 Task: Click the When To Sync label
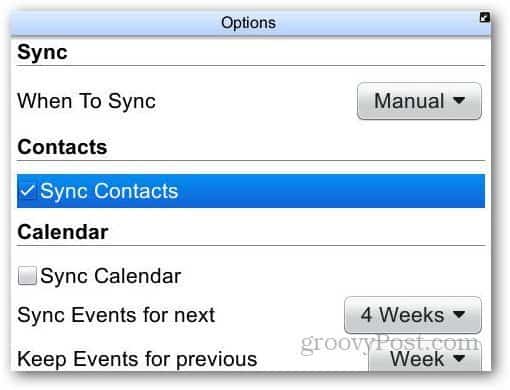click(x=86, y=101)
